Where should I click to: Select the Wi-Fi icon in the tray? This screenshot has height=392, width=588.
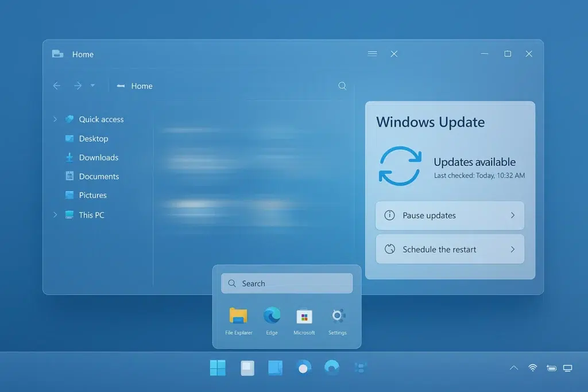[532, 367]
